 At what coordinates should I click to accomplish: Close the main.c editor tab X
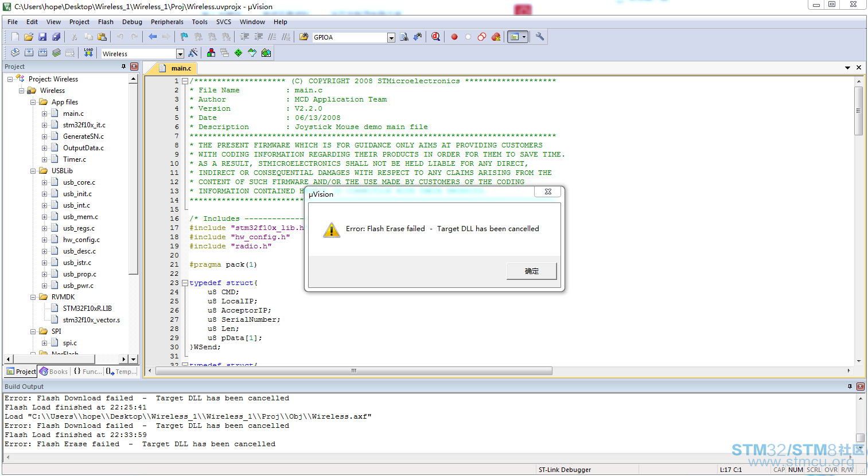pos(859,68)
